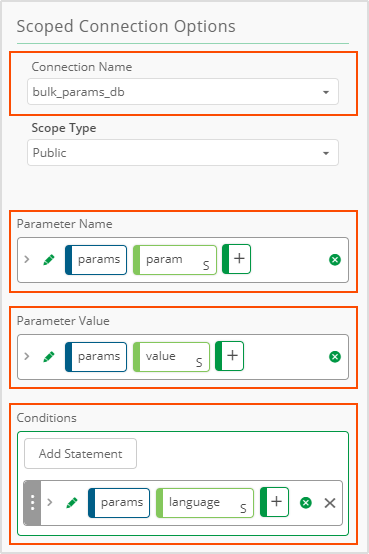Image resolution: width=369 pixels, height=554 pixels.
Task: Edit Parameter Value expression with pencil icon
Action: (x=49, y=357)
